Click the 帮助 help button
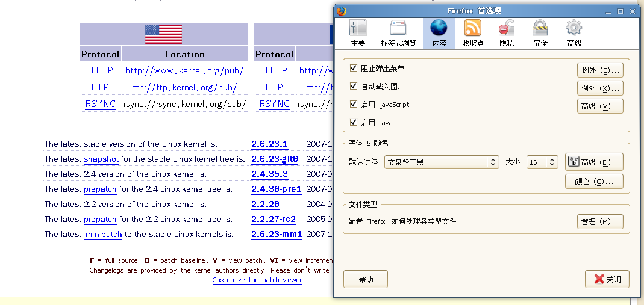 (x=366, y=279)
